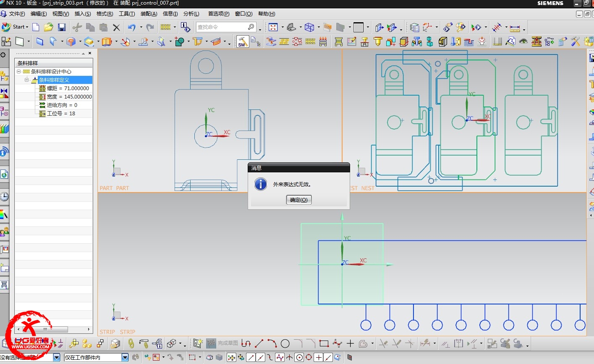
Task: Click the Delete X icon
Action: [116, 28]
